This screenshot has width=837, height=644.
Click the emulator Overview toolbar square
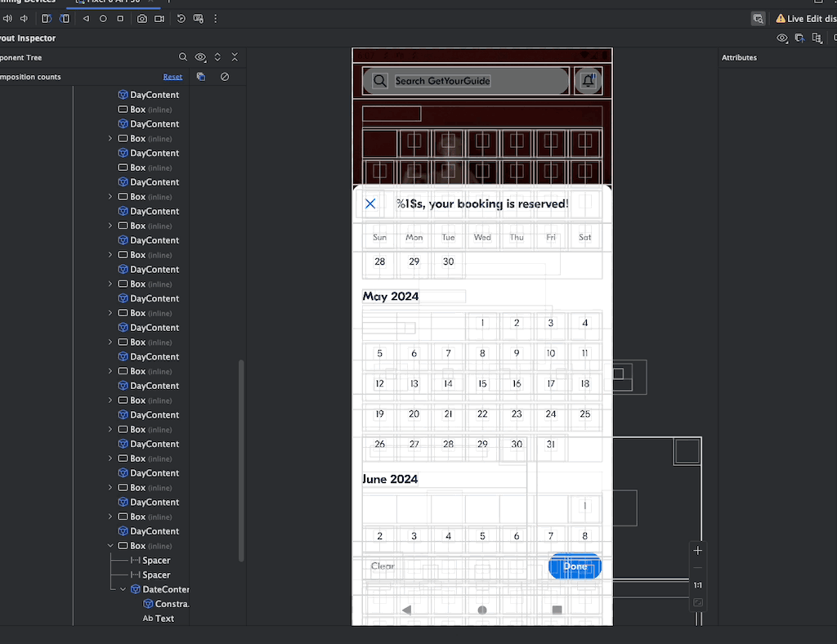click(x=120, y=19)
